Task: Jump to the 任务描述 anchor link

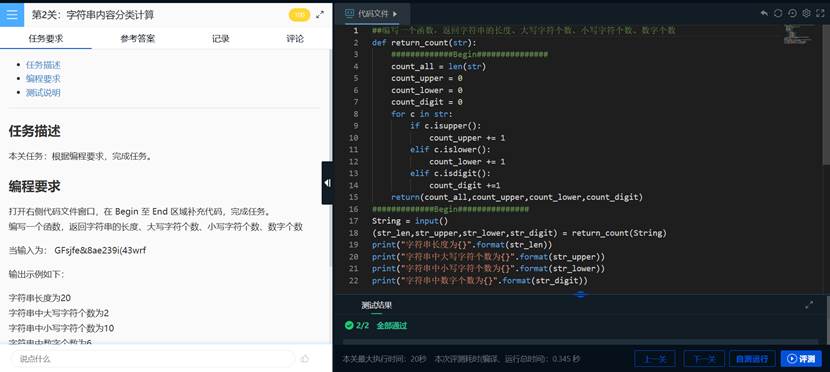Action: tap(43, 65)
